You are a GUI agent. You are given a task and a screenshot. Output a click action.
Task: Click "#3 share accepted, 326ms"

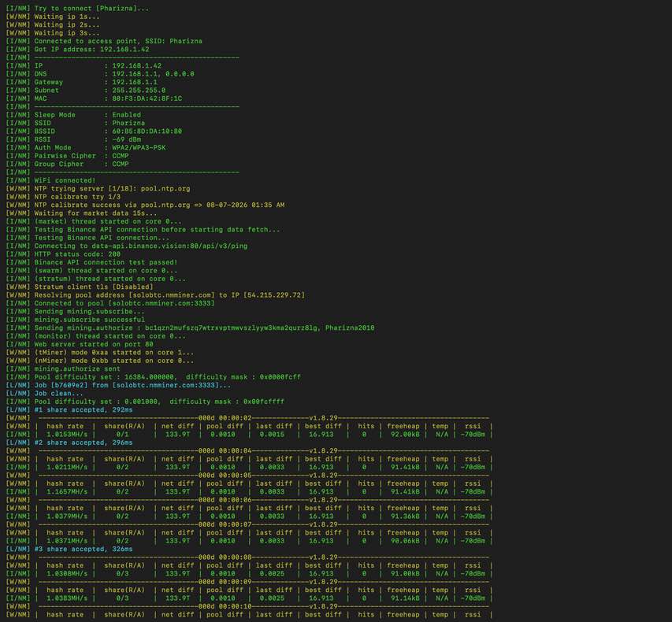(x=84, y=550)
